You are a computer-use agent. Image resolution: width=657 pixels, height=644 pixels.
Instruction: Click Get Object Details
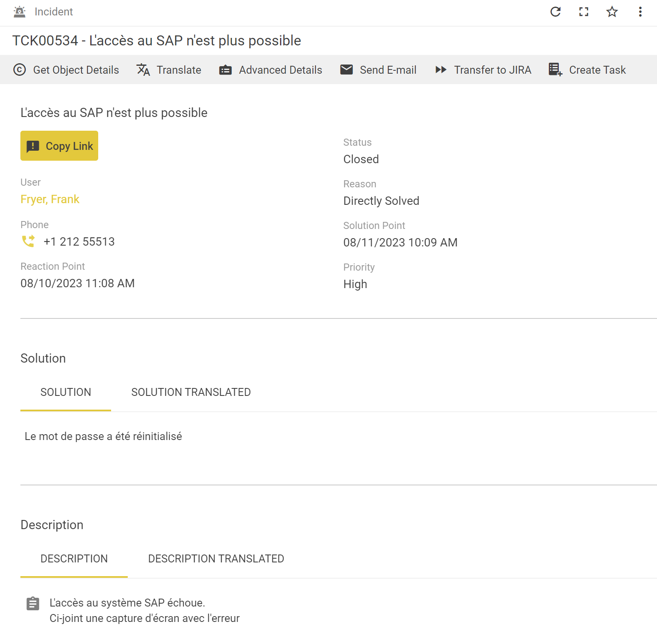click(66, 70)
